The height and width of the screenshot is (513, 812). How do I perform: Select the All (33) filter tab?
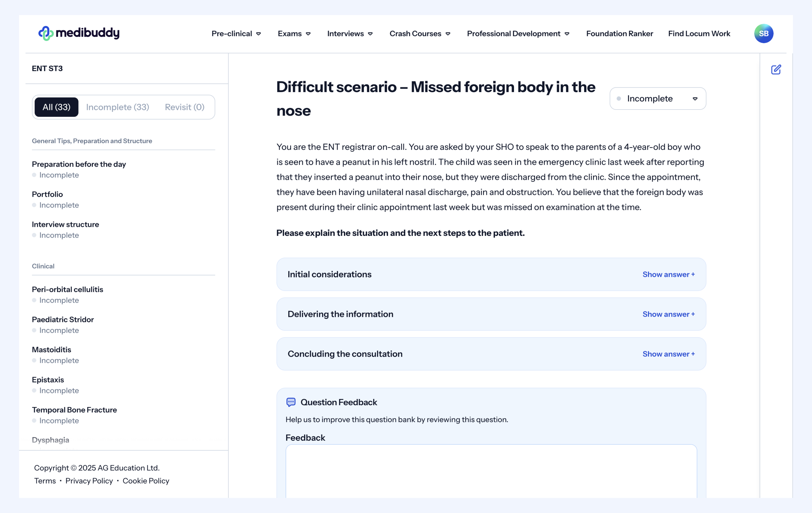pos(56,107)
